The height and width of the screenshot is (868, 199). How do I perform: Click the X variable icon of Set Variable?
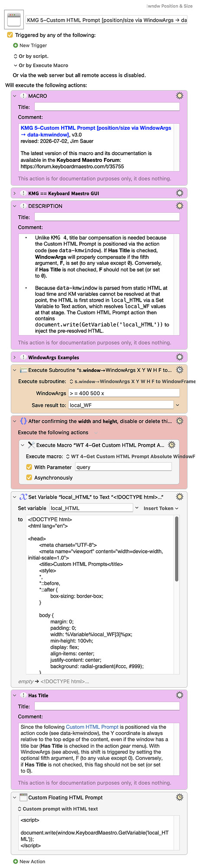23,497
